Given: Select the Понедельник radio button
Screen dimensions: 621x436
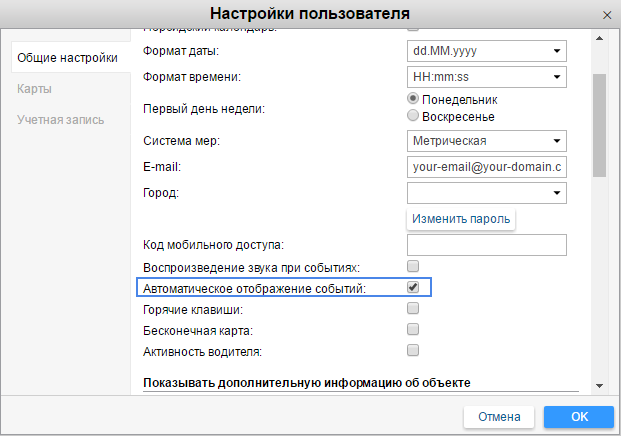Looking at the screenshot, I should [x=414, y=100].
